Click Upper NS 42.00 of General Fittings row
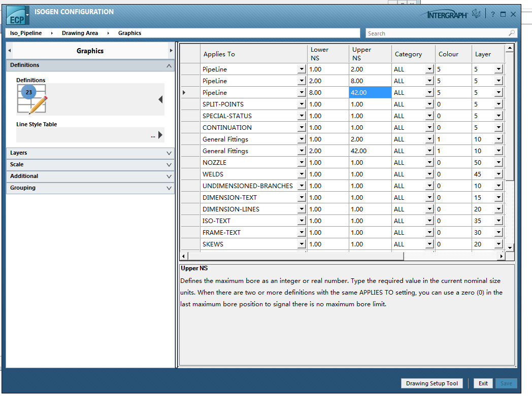532x396 pixels. tap(370, 151)
